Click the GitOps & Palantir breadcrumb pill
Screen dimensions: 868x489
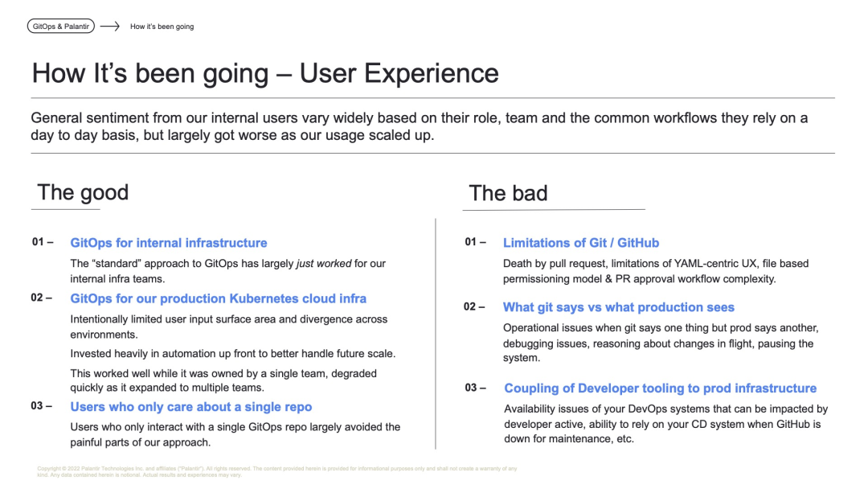(x=60, y=27)
